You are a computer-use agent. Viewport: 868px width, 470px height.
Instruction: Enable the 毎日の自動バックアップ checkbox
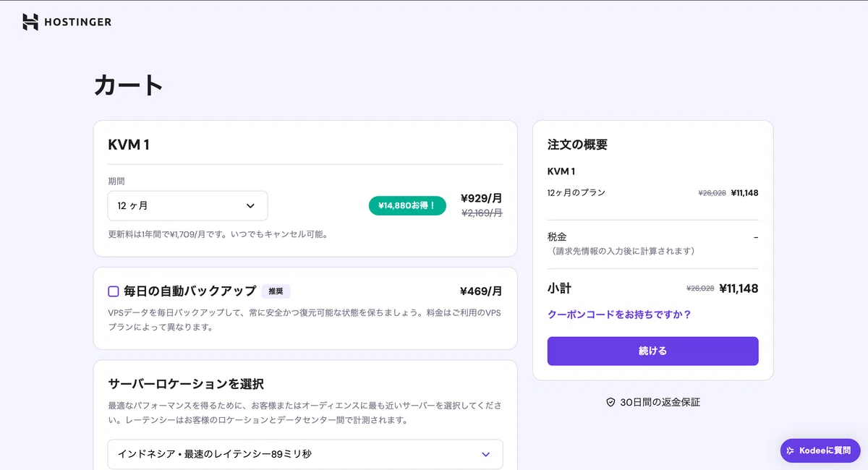point(114,291)
